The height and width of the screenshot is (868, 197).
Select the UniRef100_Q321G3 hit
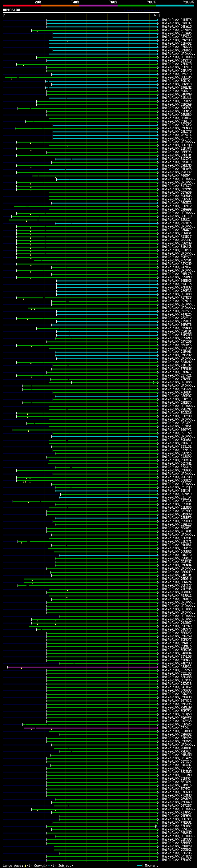[176, 674]
